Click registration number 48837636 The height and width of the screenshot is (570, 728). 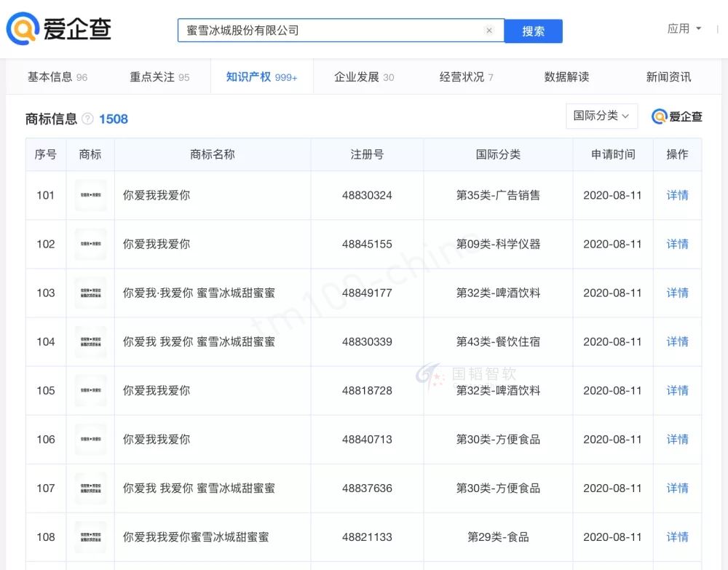coord(367,488)
